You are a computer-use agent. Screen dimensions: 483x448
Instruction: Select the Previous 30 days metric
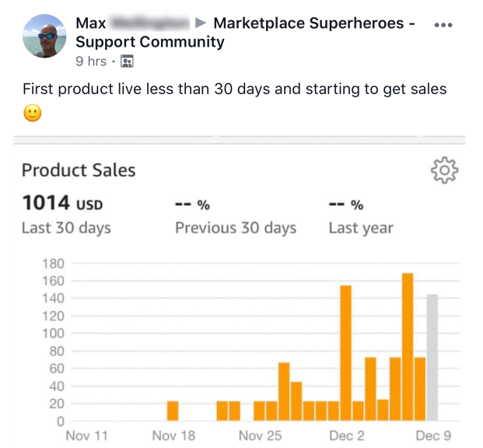[236, 228]
